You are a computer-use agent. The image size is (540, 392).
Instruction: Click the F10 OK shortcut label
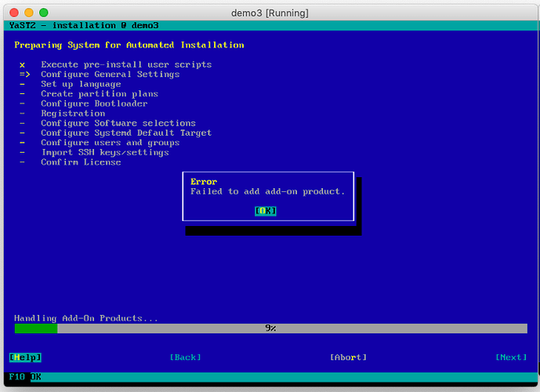(x=25, y=377)
